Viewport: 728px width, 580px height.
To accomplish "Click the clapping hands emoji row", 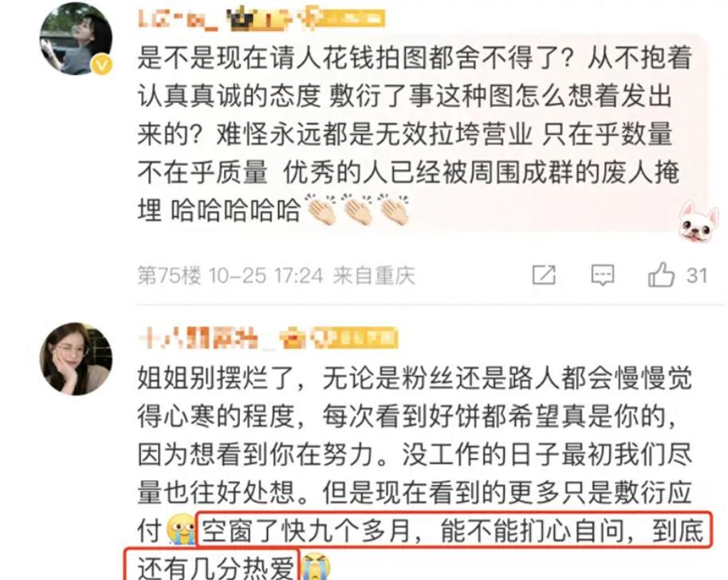I will click(x=356, y=210).
